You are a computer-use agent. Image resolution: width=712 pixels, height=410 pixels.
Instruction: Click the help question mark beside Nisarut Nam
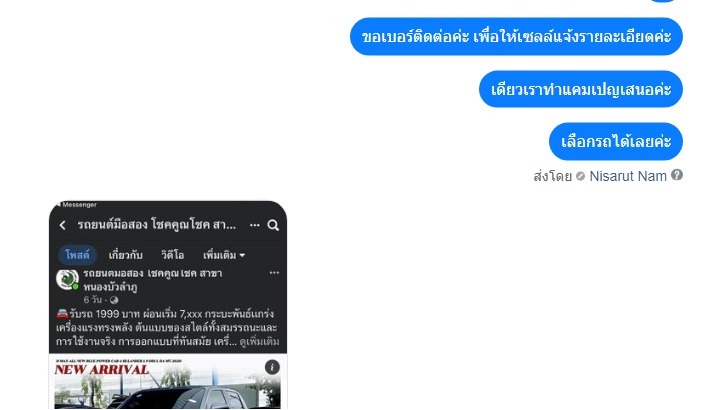(677, 175)
